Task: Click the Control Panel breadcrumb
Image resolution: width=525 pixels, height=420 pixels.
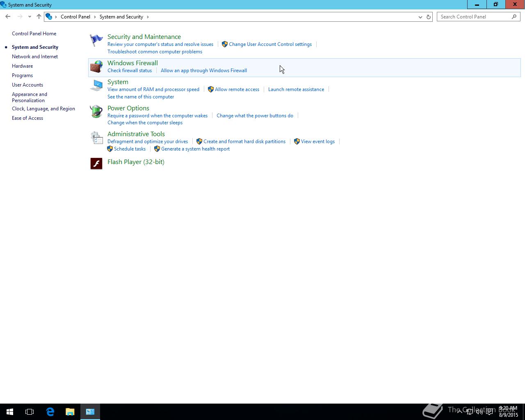Action: pos(75,17)
